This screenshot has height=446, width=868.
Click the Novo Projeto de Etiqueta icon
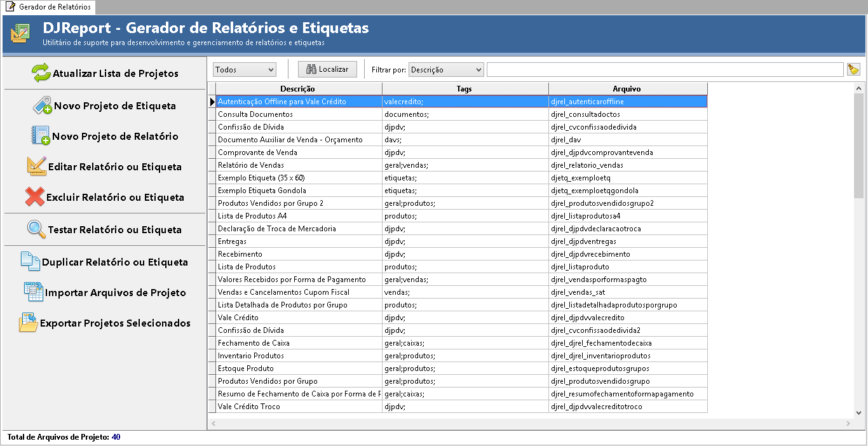tap(43, 105)
